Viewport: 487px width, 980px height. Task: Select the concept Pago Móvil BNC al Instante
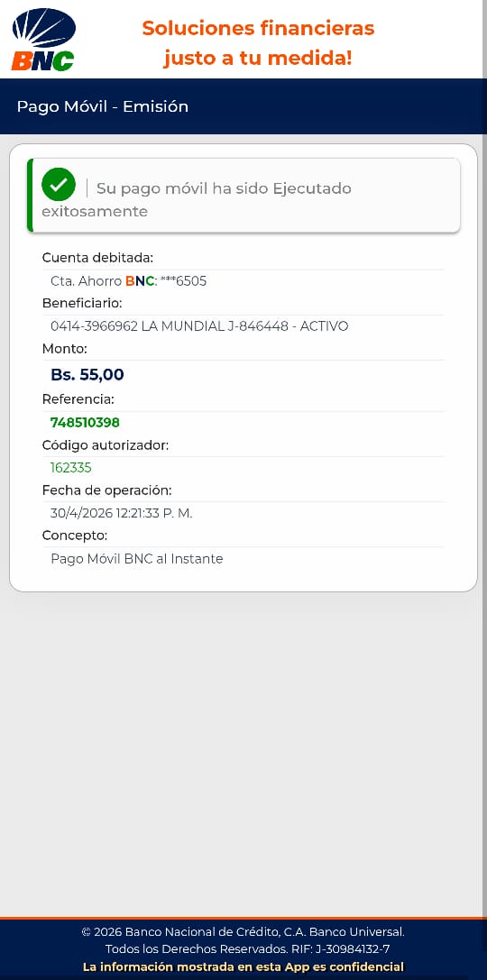click(x=137, y=559)
